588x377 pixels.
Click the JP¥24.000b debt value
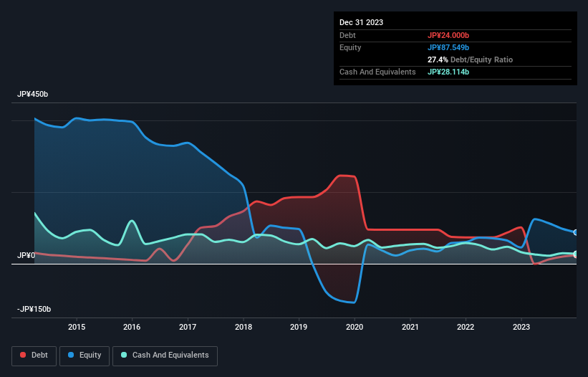(x=448, y=35)
